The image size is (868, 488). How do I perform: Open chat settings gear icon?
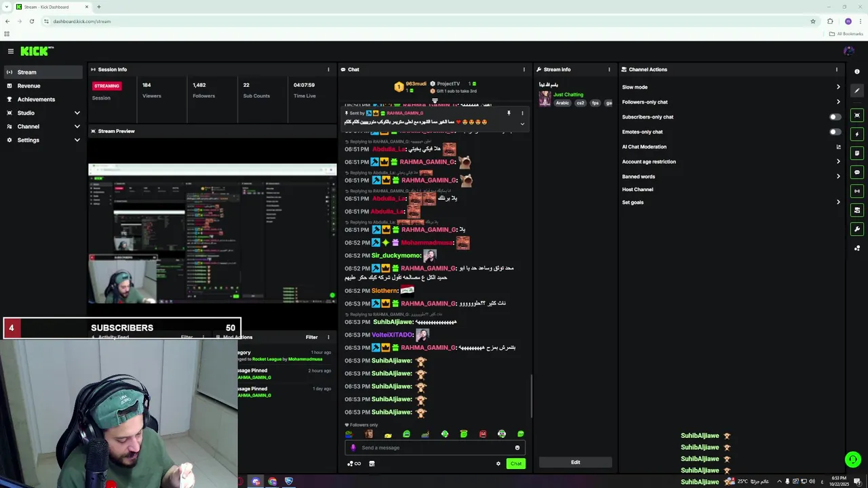pyautogui.click(x=498, y=464)
